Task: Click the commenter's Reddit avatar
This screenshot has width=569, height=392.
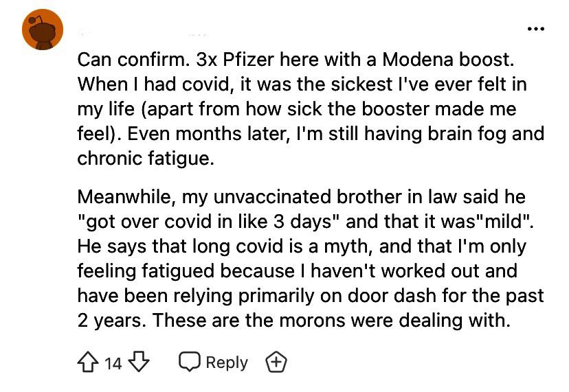Action: click(x=43, y=31)
